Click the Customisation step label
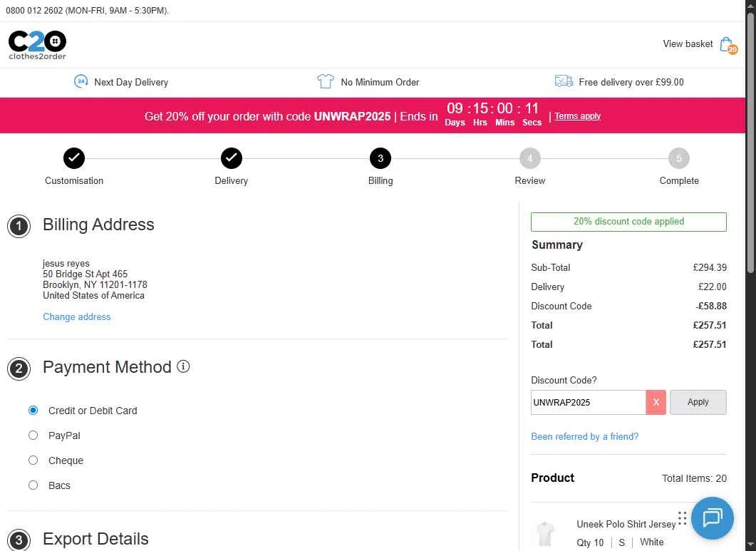 point(74,180)
